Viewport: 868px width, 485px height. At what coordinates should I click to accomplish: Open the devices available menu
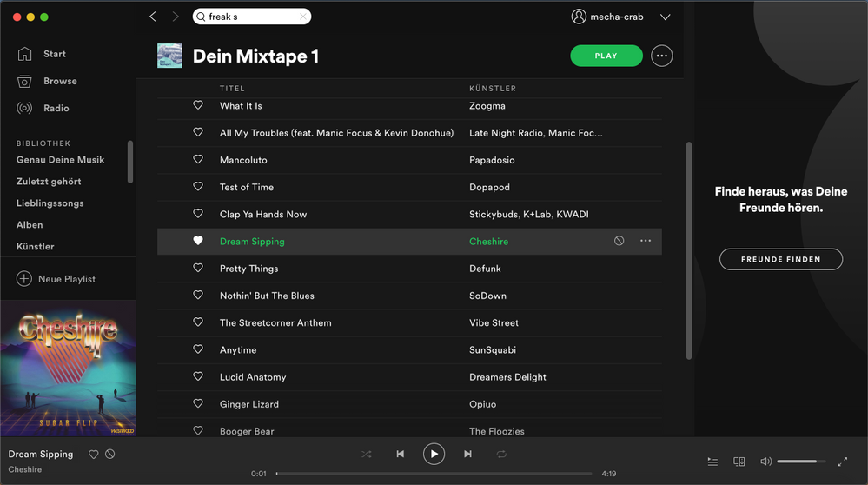click(739, 462)
